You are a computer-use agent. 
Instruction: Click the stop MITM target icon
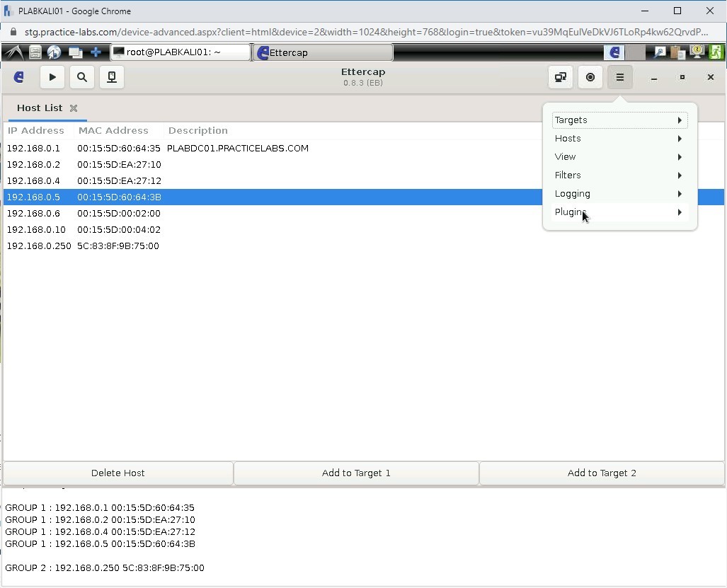590,77
